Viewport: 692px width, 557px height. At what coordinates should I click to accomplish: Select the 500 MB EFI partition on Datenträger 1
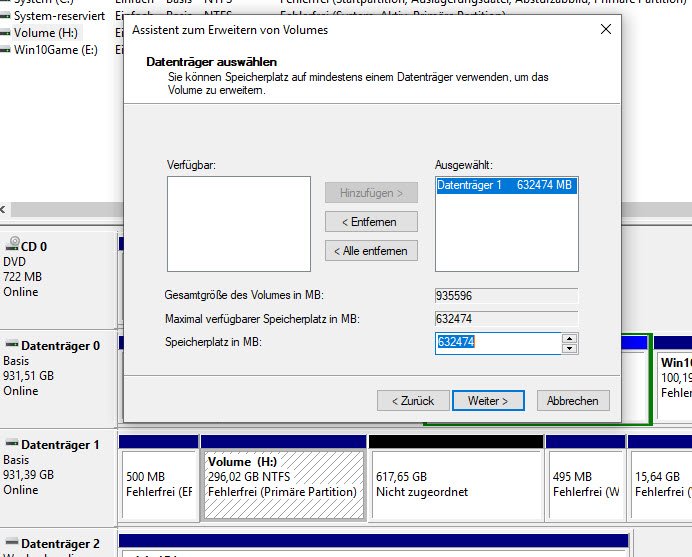point(159,478)
